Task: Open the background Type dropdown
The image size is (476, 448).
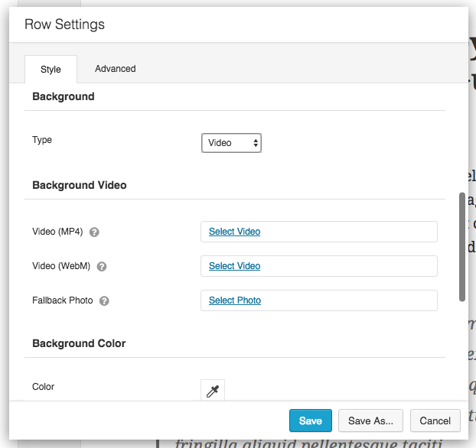Action: tap(231, 143)
